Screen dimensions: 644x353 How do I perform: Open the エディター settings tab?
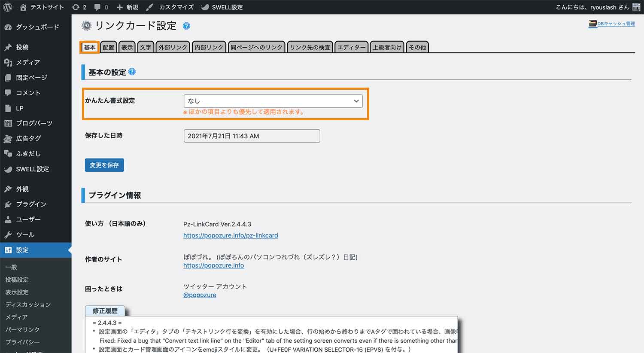click(x=351, y=47)
